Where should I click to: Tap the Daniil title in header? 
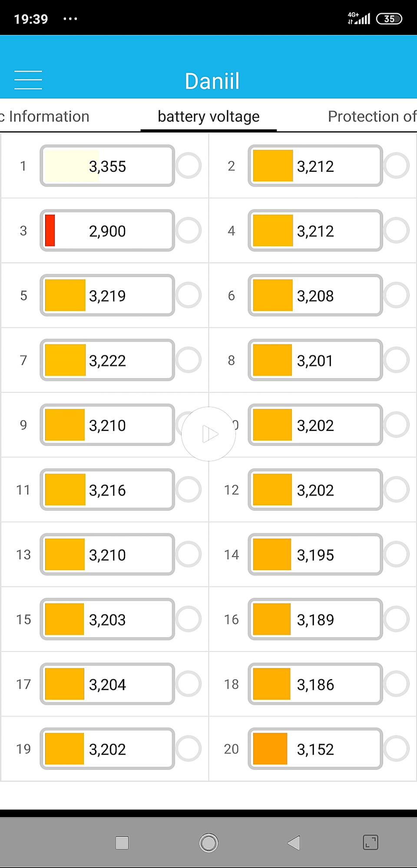(x=212, y=81)
